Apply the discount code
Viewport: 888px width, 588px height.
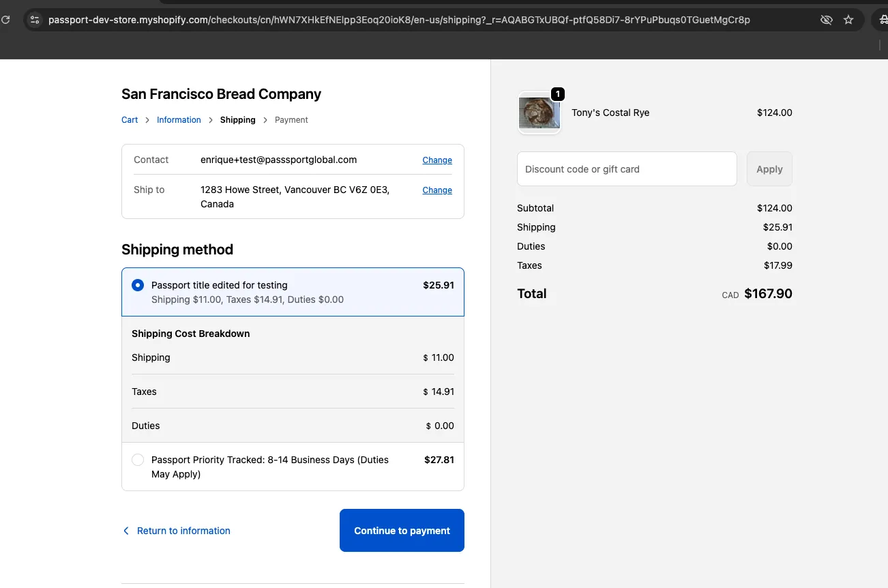[769, 169]
